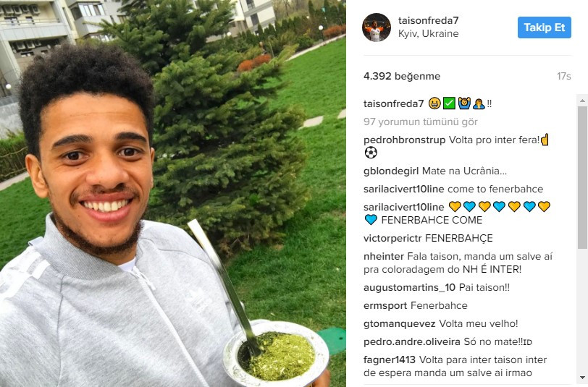Click the soccer ball emoji in comment
Viewport: 588px width, 387px height.
pyautogui.click(x=371, y=153)
